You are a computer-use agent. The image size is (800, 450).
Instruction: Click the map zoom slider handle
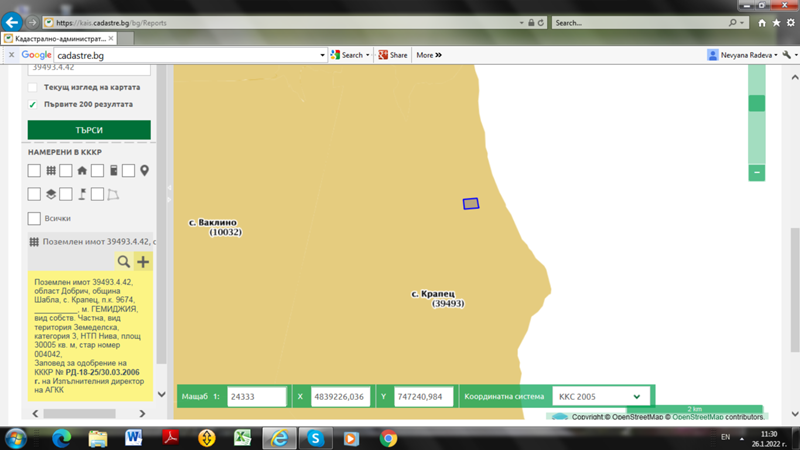coord(757,103)
